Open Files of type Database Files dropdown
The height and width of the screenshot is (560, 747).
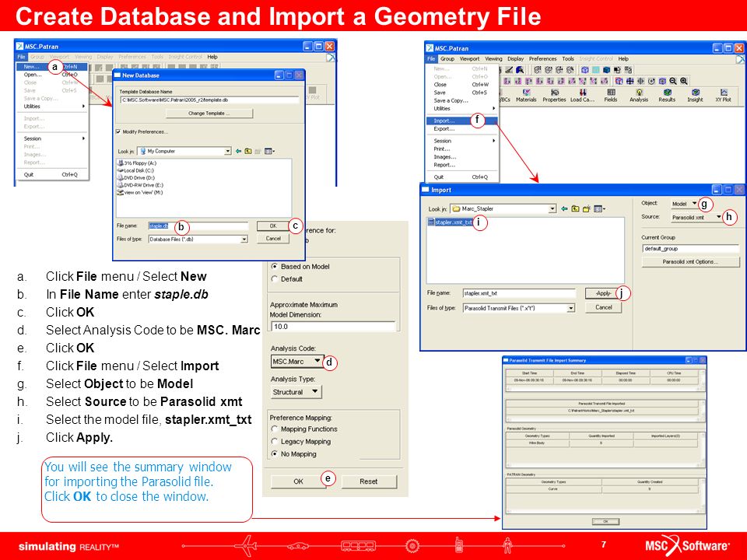198,239
